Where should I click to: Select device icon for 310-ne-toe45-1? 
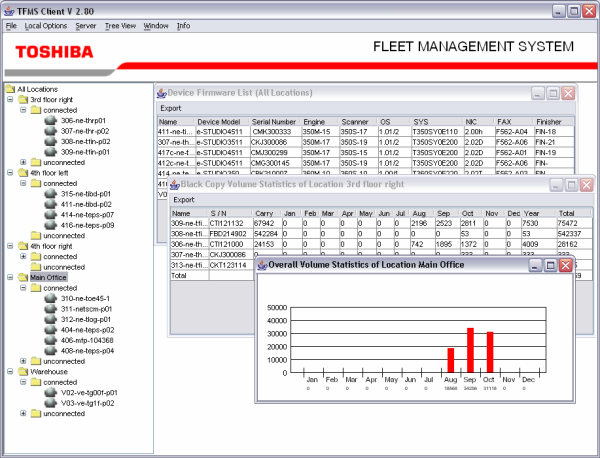tap(51, 298)
